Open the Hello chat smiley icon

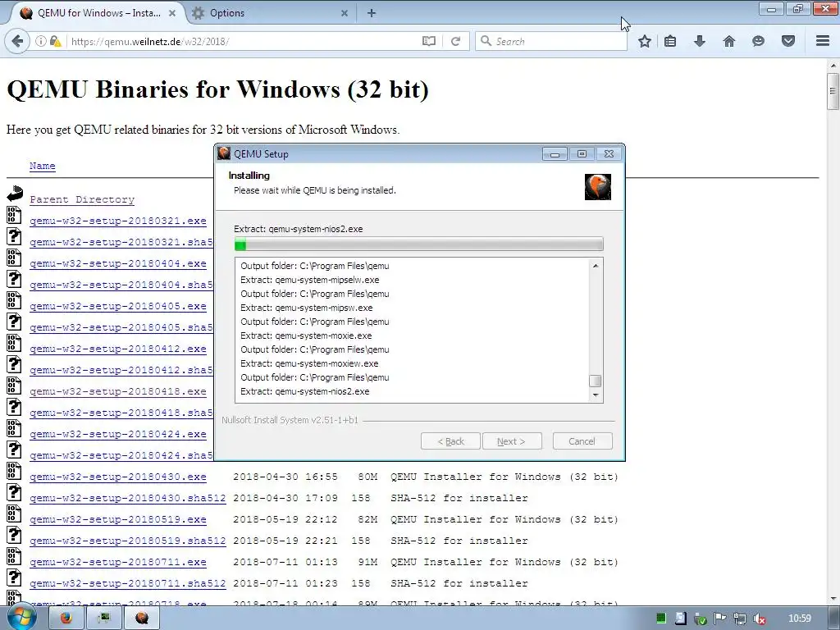point(758,41)
